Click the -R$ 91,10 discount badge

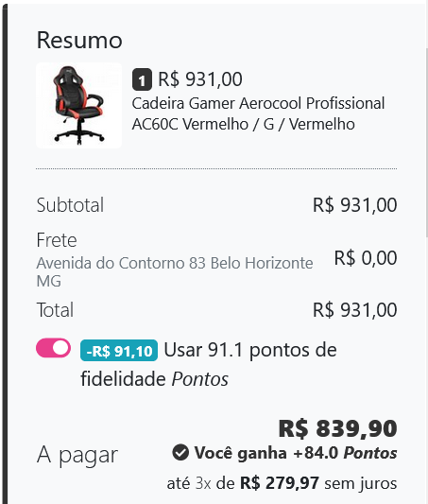(x=119, y=351)
